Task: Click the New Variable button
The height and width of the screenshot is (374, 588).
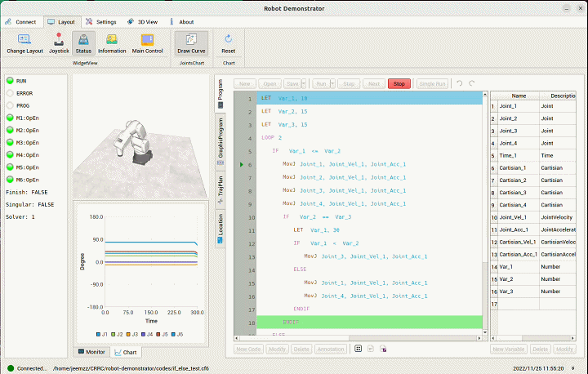Action: pyautogui.click(x=509, y=349)
